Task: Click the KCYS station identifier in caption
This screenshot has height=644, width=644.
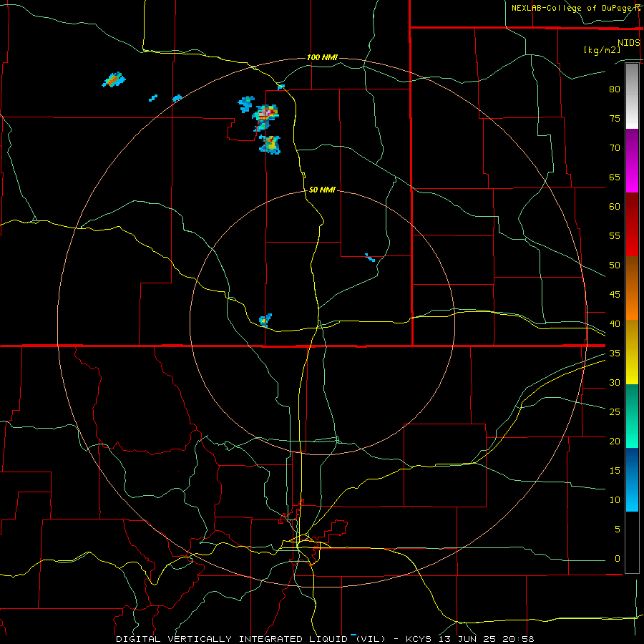Action: click(419, 639)
